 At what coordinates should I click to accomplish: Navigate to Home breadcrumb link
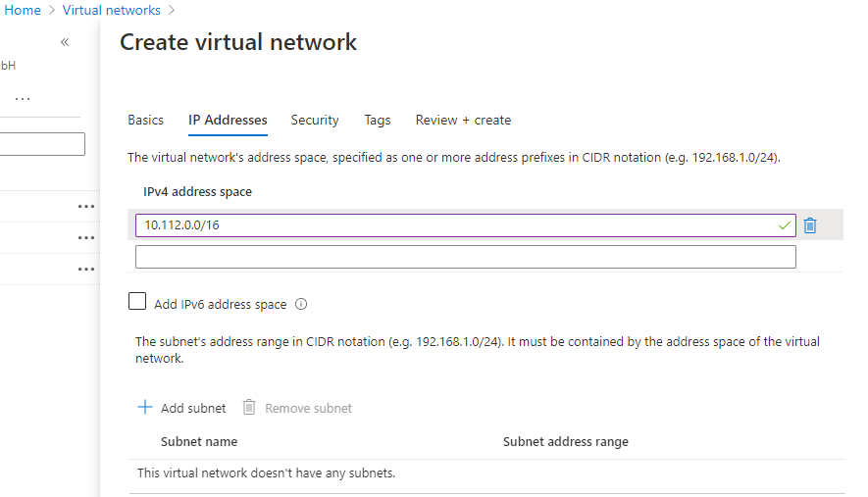23,10
